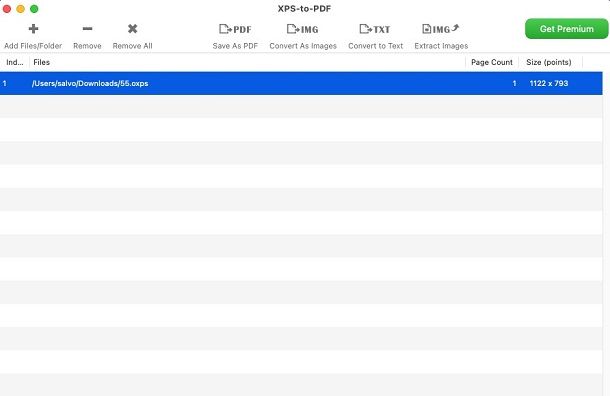Sort by the Ind... column header

coord(15,62)
